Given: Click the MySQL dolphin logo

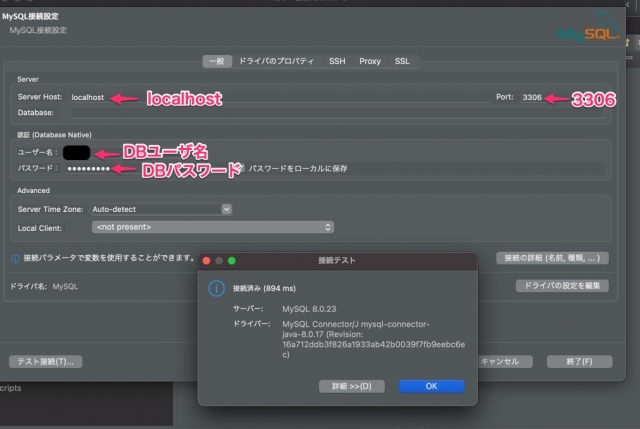Looking at the screenshot, I should [588, 27].
